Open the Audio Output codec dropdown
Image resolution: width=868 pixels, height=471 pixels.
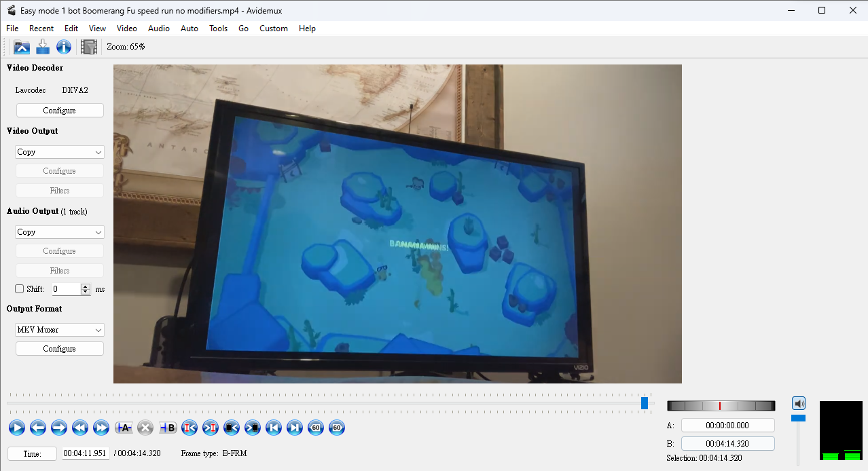coord(60,232)
